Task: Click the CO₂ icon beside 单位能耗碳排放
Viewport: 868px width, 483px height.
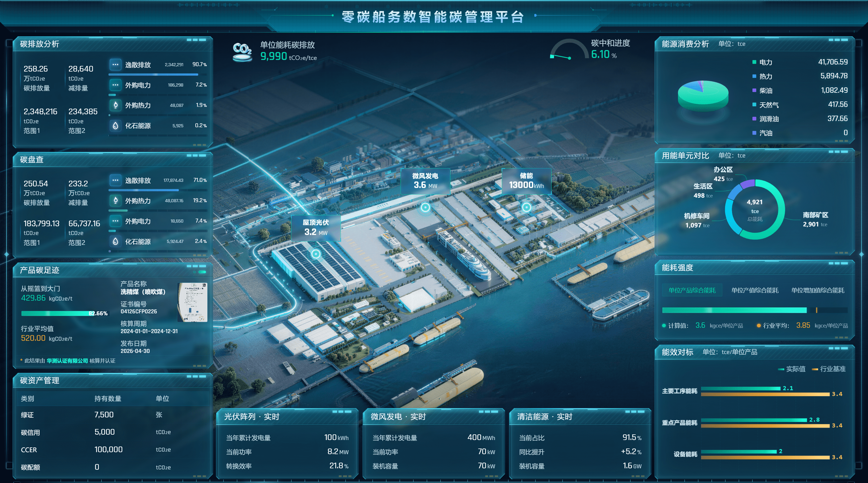Action: click(x=242, y=52)
